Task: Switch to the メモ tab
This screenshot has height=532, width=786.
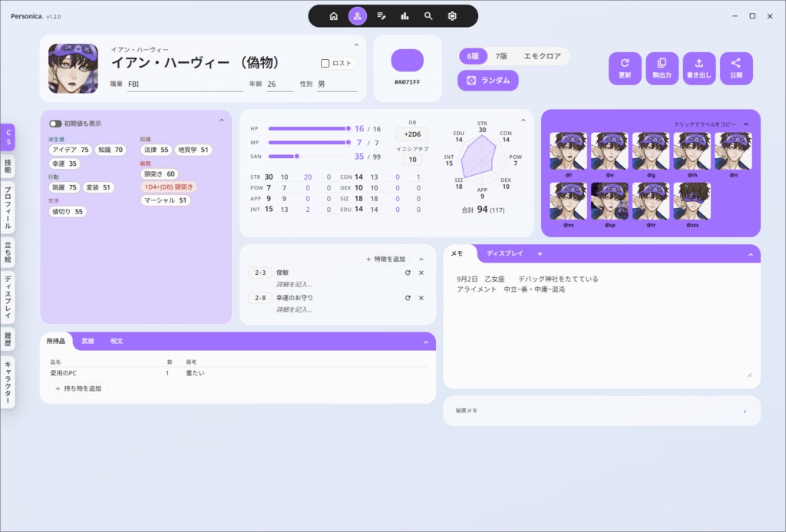Action: tap(457, 253)
